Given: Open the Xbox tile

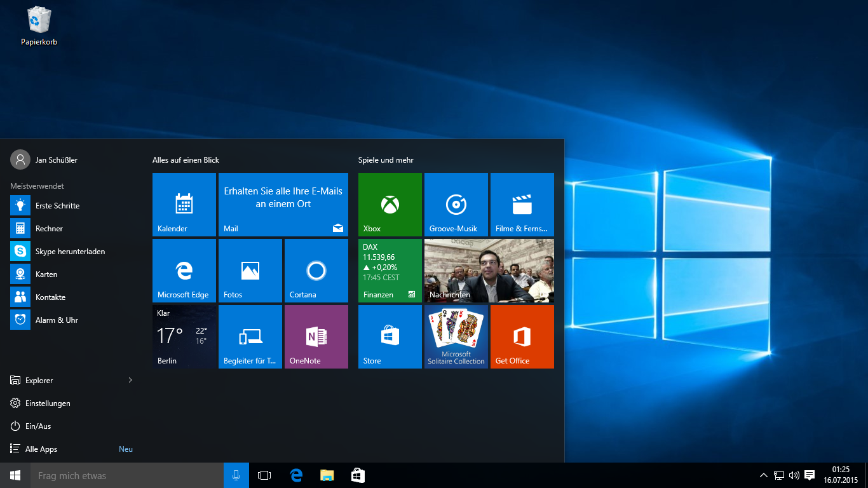Looking at the screenshot, I should 390,205.
